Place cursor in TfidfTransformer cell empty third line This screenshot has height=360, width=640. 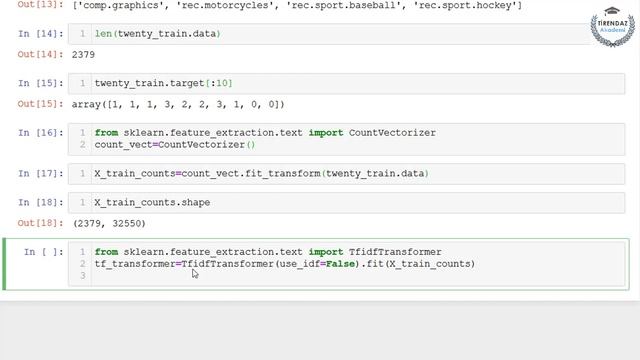tap(358, 276)
